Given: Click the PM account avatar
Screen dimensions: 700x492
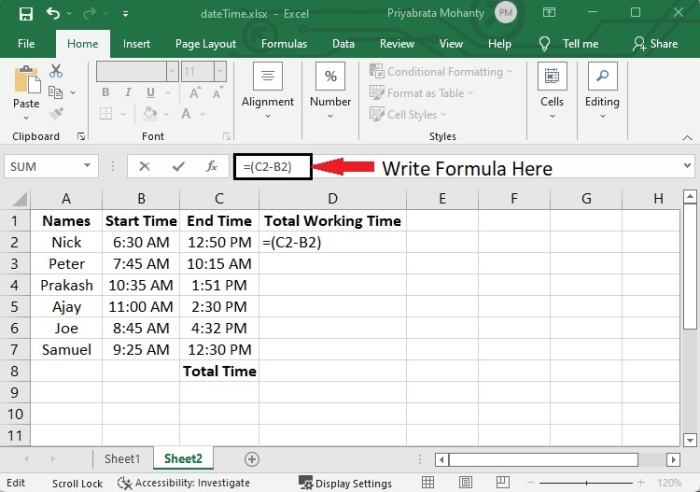Looking at the screenshot, I should (505, 13).
